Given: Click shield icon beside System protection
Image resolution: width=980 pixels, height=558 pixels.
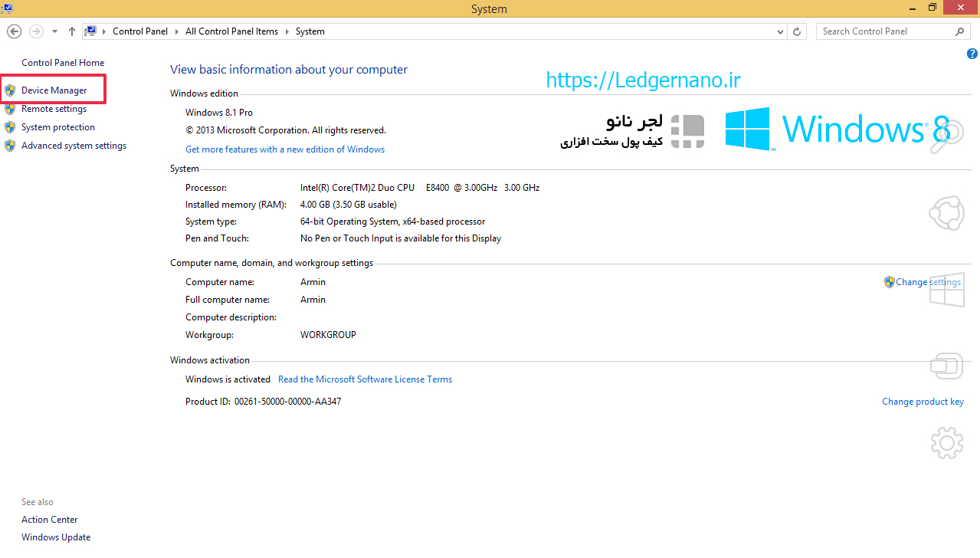Looking at the screenshot, I should point(10,127).
